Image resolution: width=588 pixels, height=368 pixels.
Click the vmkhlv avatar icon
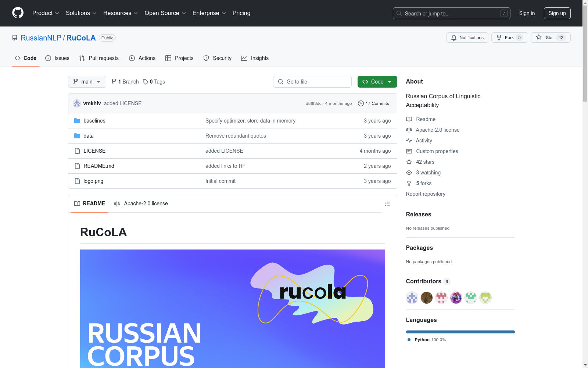(x=77, y=103)
